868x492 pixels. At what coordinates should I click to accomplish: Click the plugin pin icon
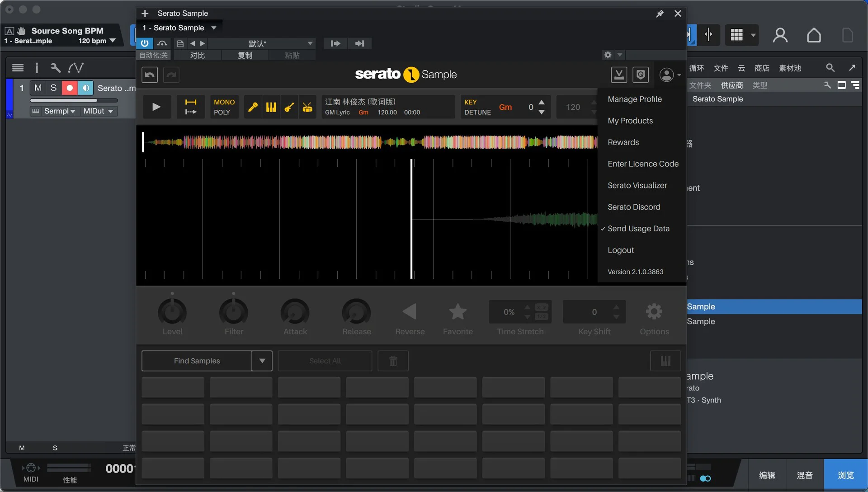tap(660, 14)
